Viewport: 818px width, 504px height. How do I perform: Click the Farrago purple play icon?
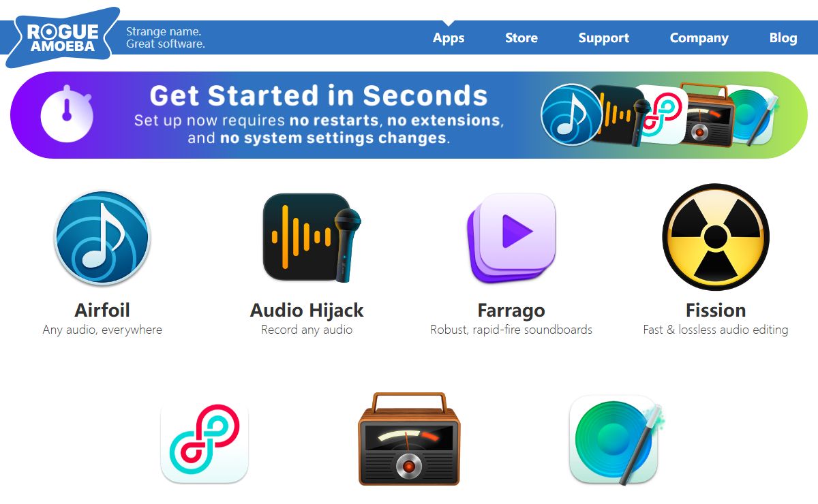511,238
